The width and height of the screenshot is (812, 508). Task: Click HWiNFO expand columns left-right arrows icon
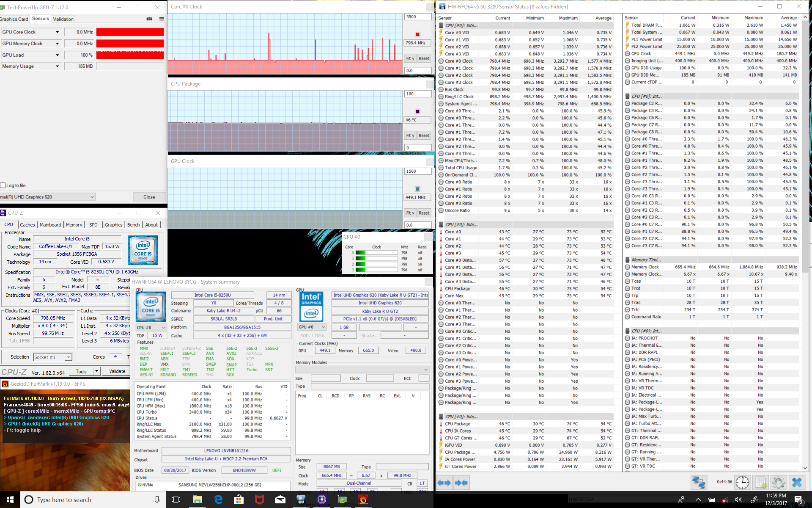pos(444,483)
